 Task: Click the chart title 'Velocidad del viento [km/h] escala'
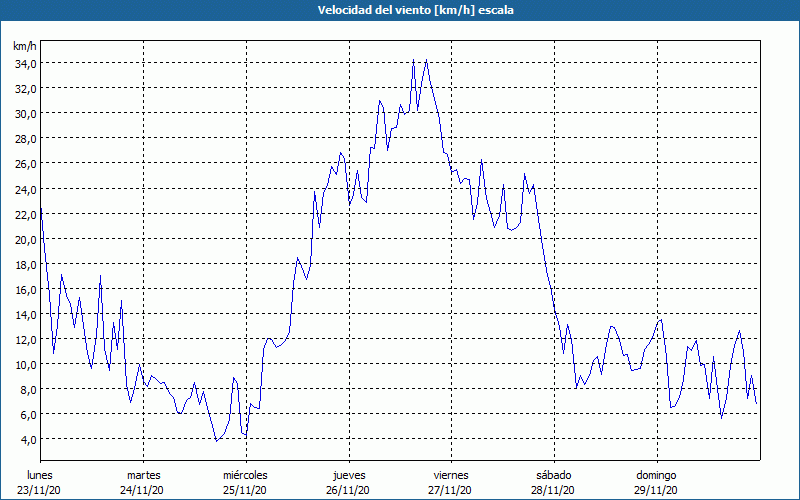415,10
